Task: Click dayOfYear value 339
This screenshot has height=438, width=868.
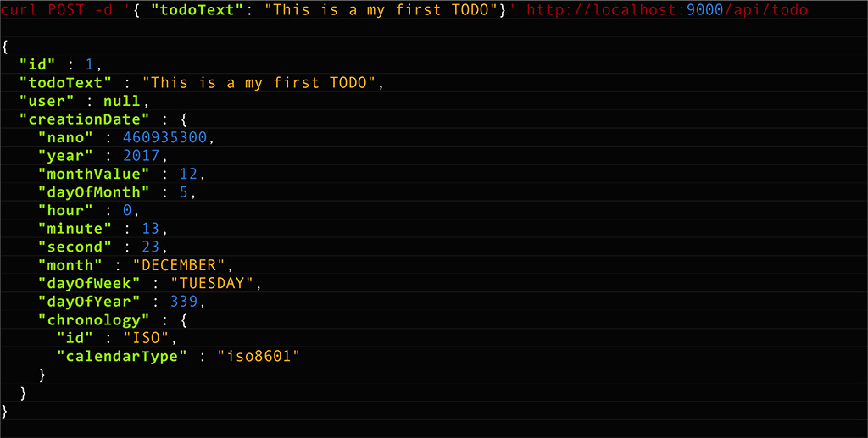Action: point(183,302)
